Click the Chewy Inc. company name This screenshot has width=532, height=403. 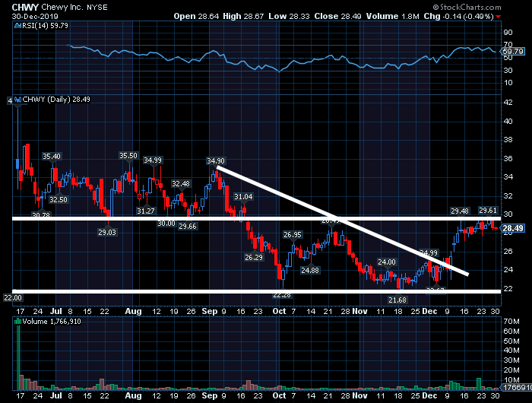tap(62, 7)
